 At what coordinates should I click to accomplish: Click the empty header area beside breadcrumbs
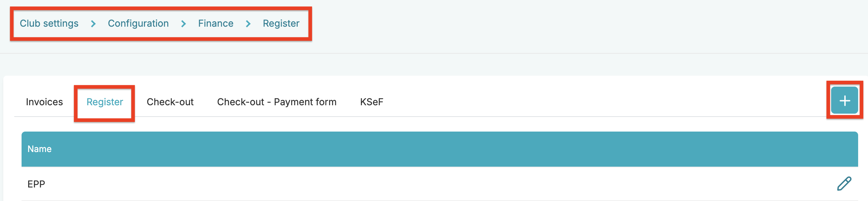(548, 23)
